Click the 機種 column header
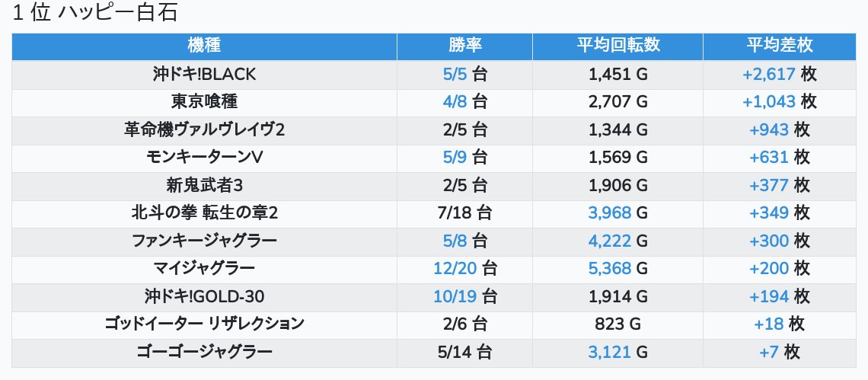The height and width of the screenshot is (380, 868). point(204,46)
